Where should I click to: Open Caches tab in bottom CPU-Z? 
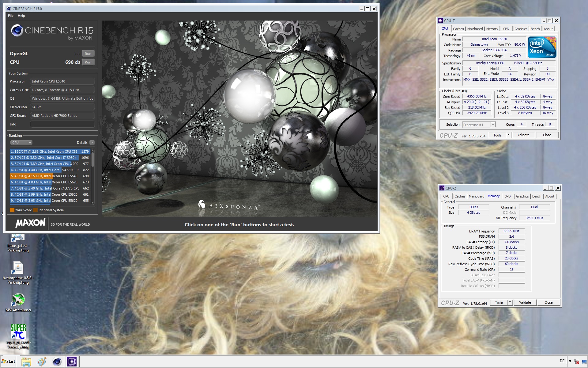460,196
